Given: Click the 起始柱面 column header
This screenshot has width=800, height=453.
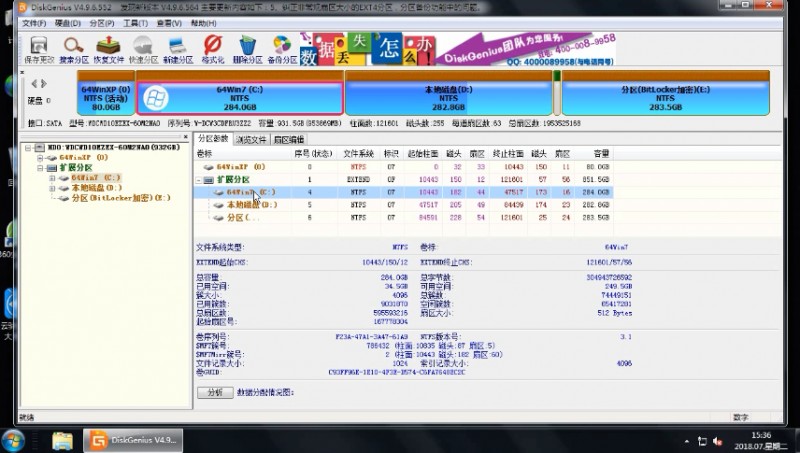Looking at the screenshot, I should tap(421, 154).
